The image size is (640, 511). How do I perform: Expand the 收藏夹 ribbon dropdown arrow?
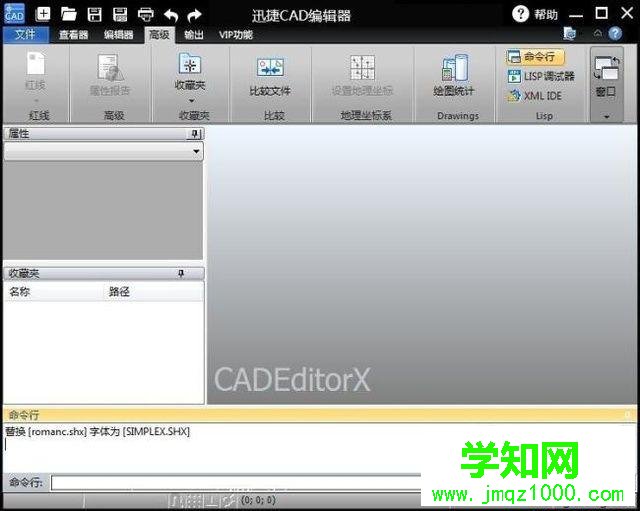(191, 100)
